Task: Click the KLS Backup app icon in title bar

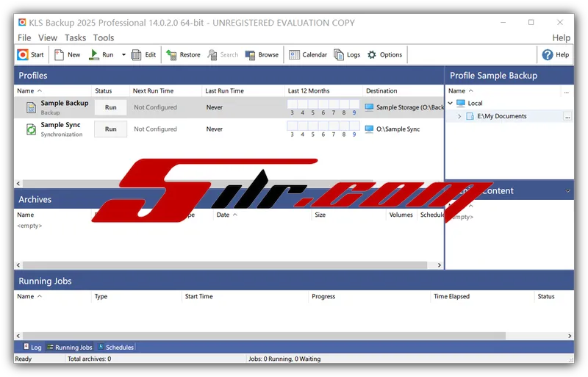Action: [x=22, y=23]
